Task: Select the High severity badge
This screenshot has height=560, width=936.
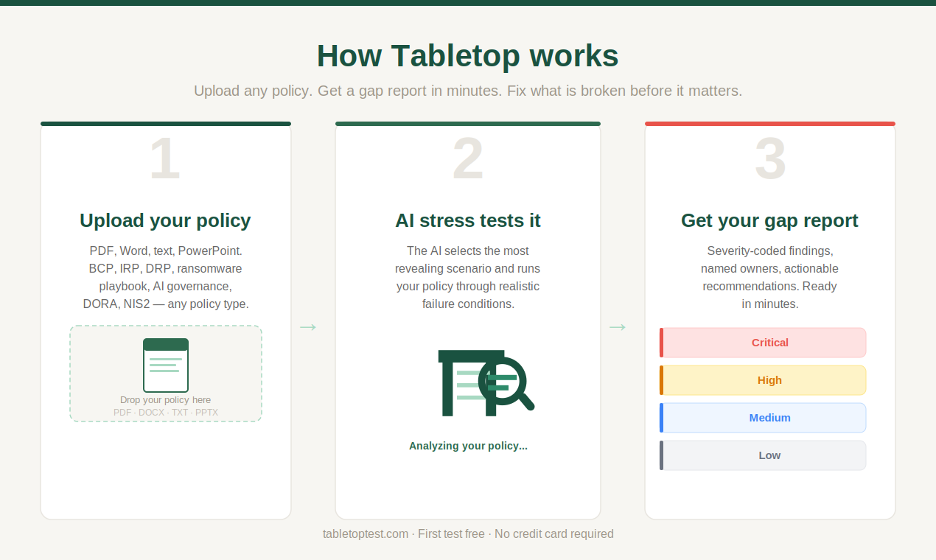Action: coord(763,380)
